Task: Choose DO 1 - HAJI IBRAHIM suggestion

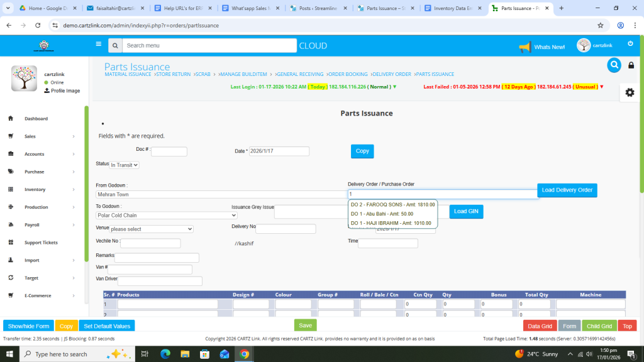Action: tap(391, 223)
